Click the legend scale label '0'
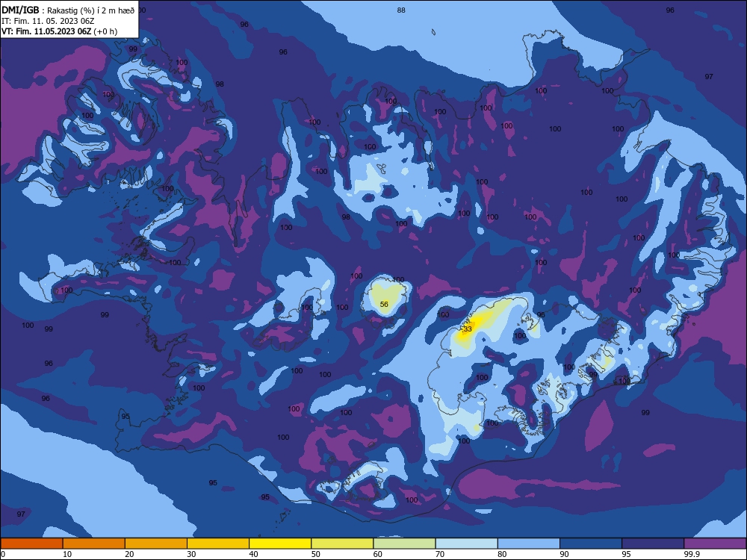 tap(3, 554)
